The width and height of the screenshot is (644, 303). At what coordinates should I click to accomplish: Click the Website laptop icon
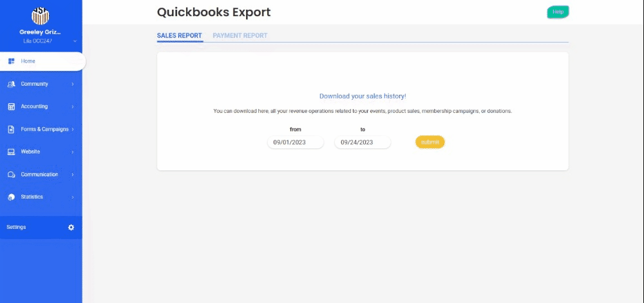click(x=11, y=152)
